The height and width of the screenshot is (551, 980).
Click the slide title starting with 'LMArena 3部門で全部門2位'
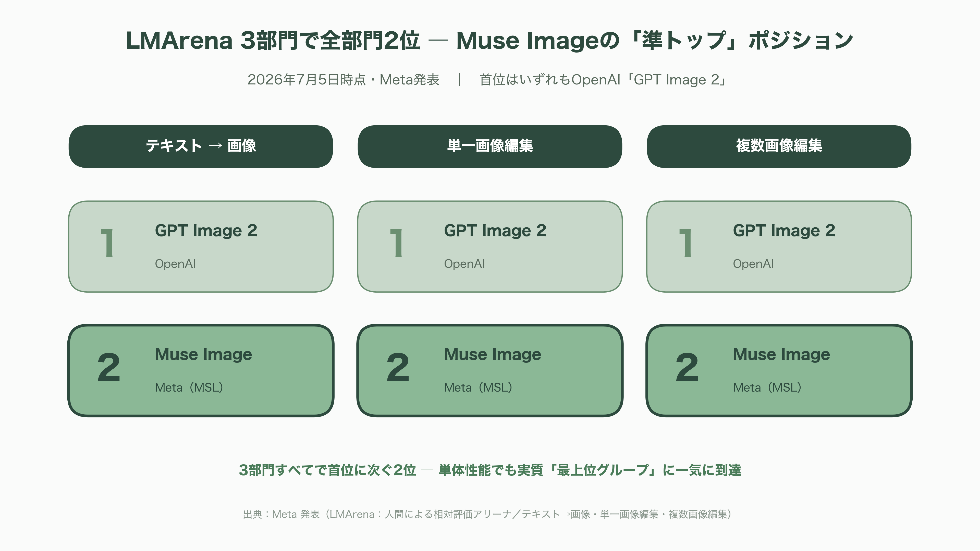click(x=490, y=40)
